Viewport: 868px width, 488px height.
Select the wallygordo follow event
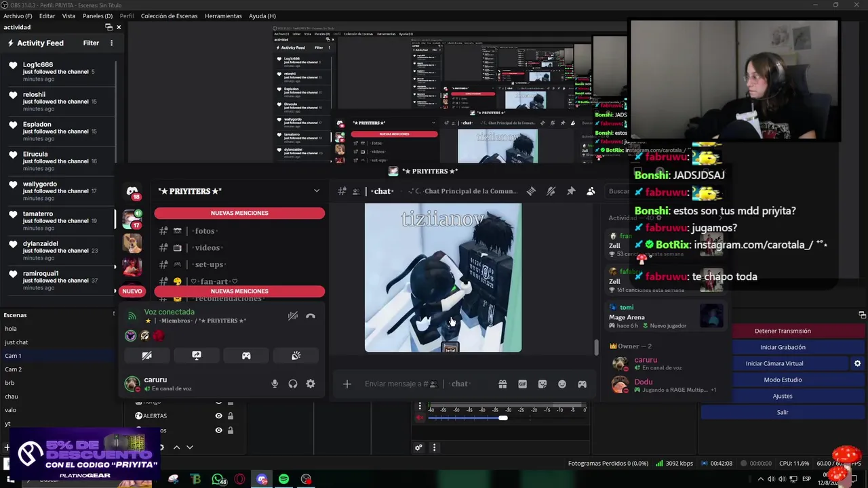(x=58, y=191)
